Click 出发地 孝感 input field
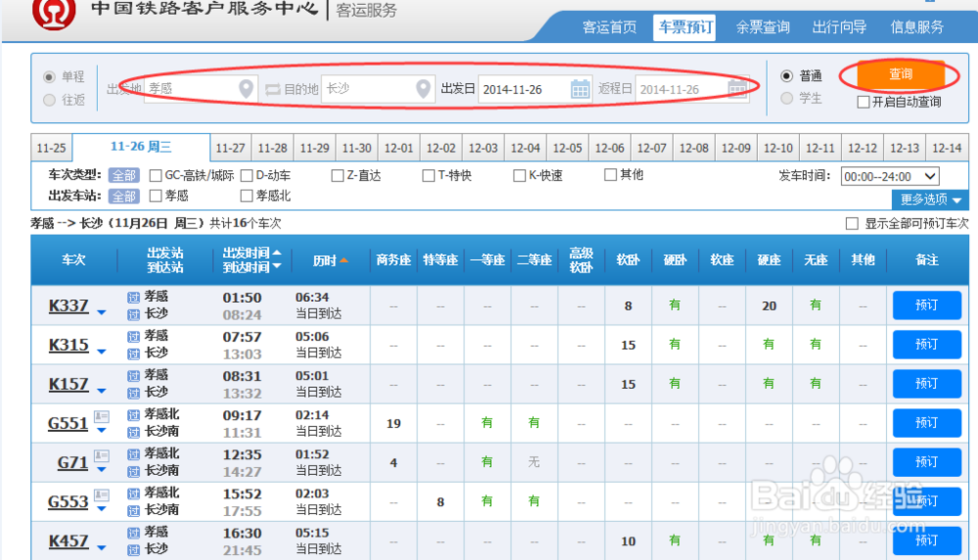Image resolution: width=978 pixels, height=560 pixels. pos(200,89)
